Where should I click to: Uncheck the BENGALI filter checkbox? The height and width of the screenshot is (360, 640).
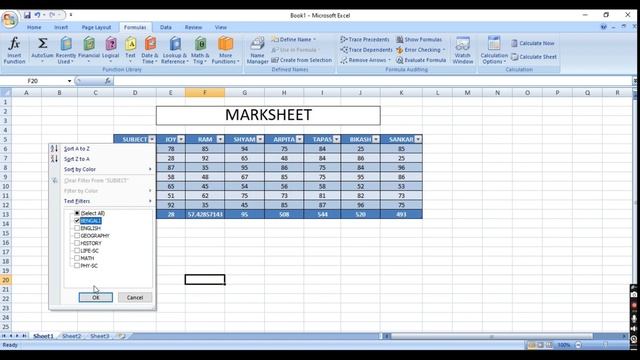coord(77,220)
